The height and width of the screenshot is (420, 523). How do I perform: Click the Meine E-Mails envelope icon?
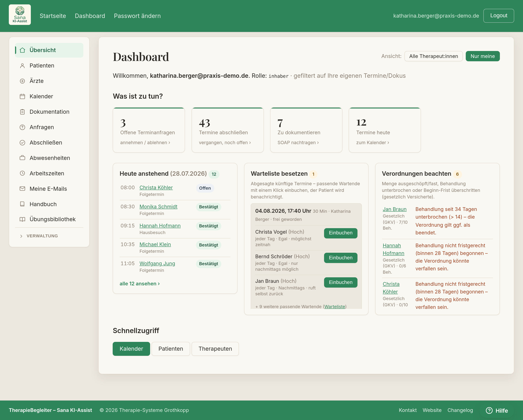click(x=22, y=189)
